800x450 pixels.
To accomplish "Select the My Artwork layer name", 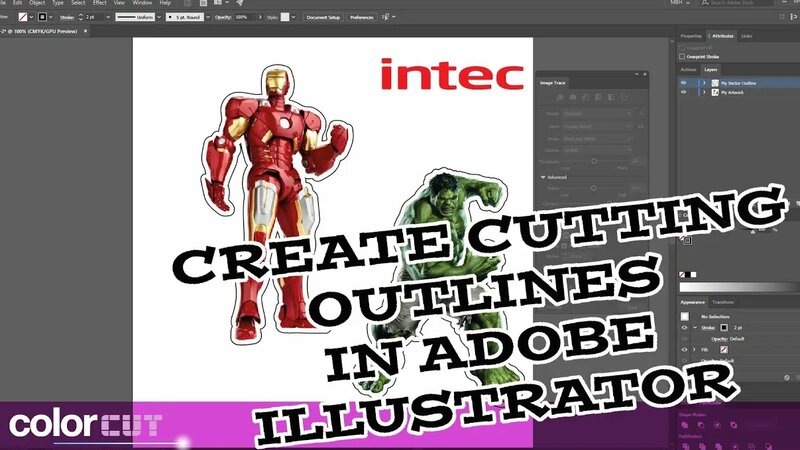I will (732, 93).
